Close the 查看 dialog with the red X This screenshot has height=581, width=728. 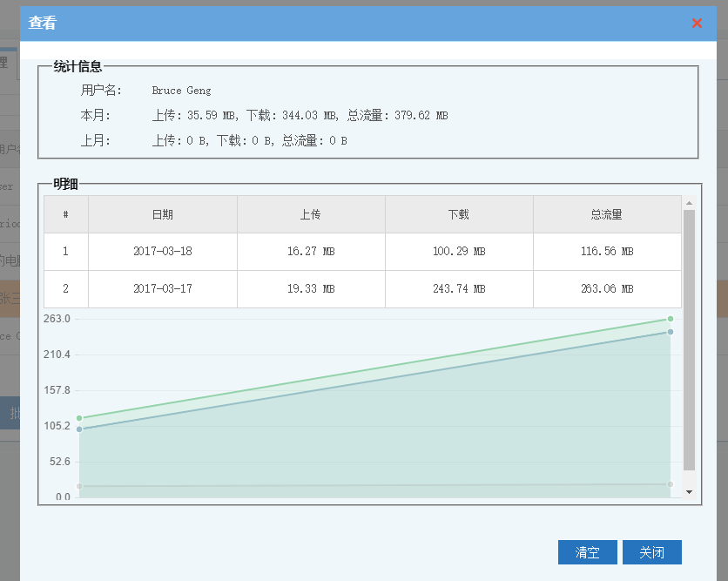(697, 24)
